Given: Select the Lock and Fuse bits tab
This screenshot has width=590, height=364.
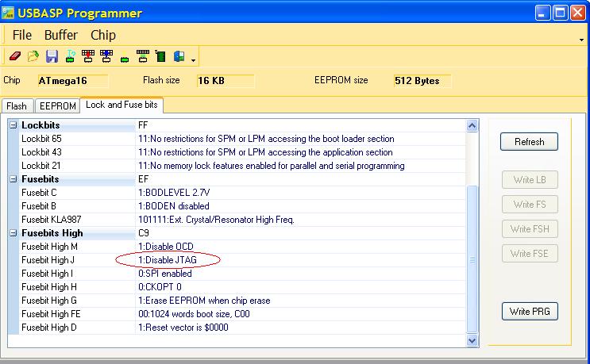Looking at the screenshot, I should 121,105.
